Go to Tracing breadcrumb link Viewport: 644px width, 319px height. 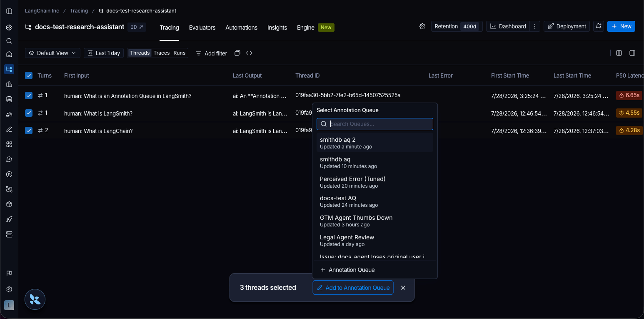tap(79, 11)
